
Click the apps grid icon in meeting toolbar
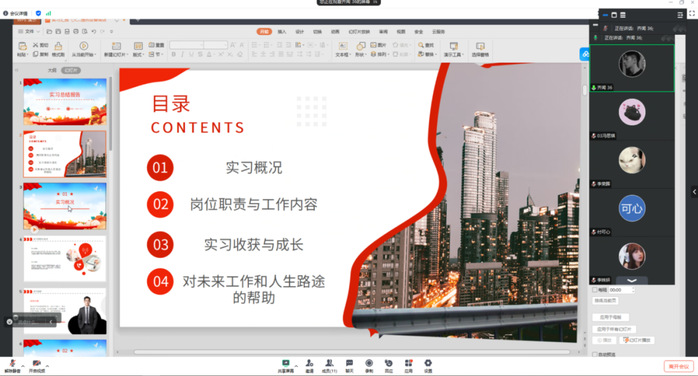pos(408,364)
